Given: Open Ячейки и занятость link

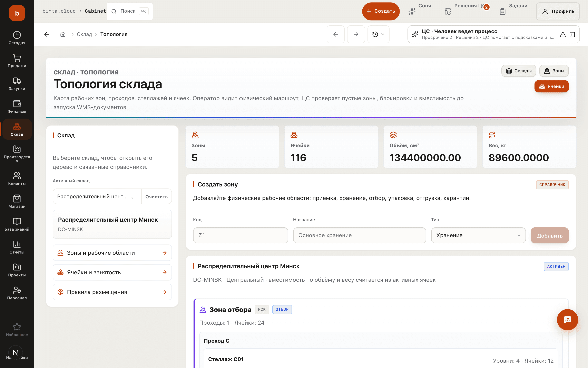Looking at the screenshot, I should pos(112,272).
